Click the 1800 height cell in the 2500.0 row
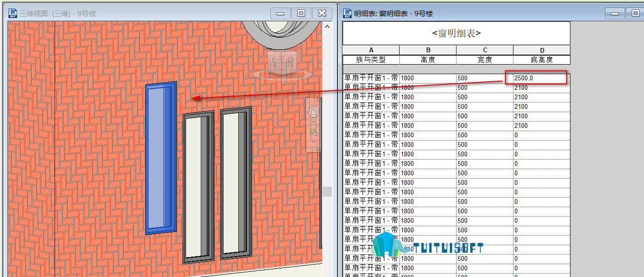Screen dimensions: 644x277 pyautogui.click(x=428, y=78)
